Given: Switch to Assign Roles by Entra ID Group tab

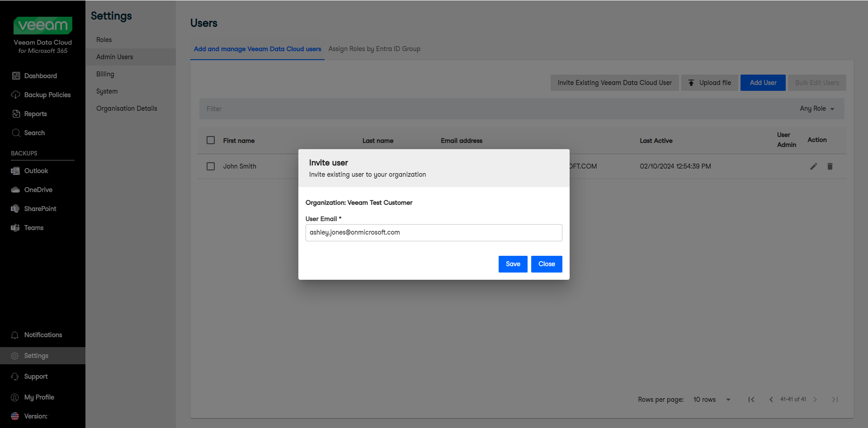Looking at the screenshot, I should click(374, 49).
